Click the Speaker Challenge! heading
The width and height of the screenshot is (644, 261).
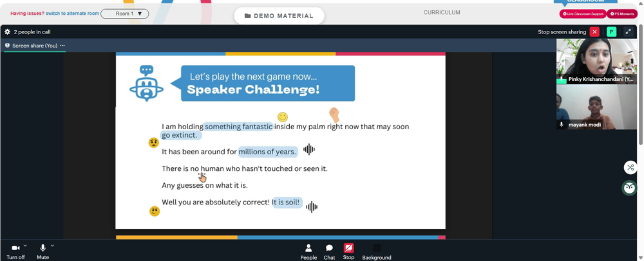tap(253, 90)
